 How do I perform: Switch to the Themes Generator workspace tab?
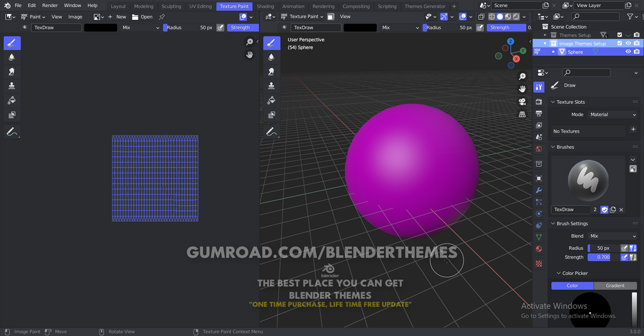[x=425, y=6]
